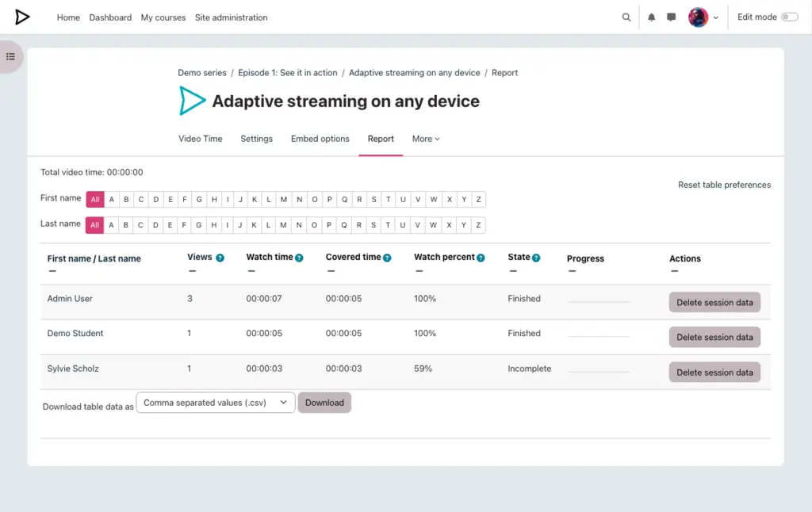Screen dimensions: 812x512
Task: Show help for the State column
Action: [x=536, y=258]
